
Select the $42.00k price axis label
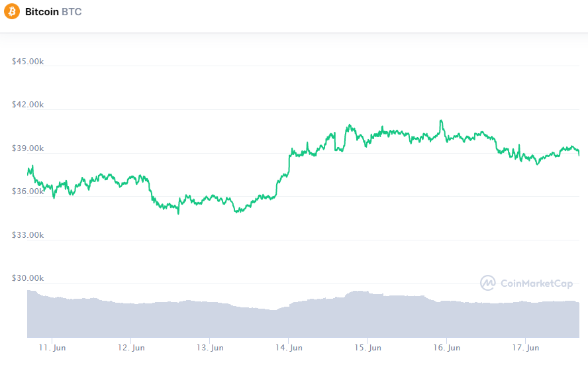pos(28,105)
